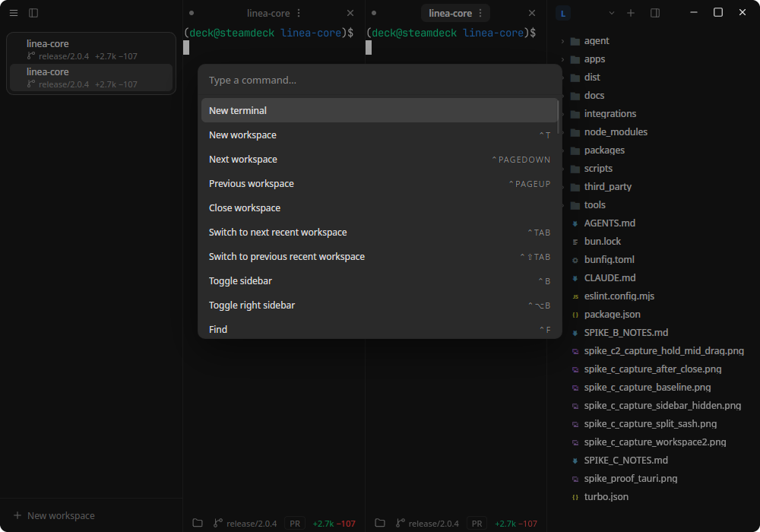This screenshot has height=532, width=760.
Task: Open the hamburger menu icon
Action: click(14, 13)
